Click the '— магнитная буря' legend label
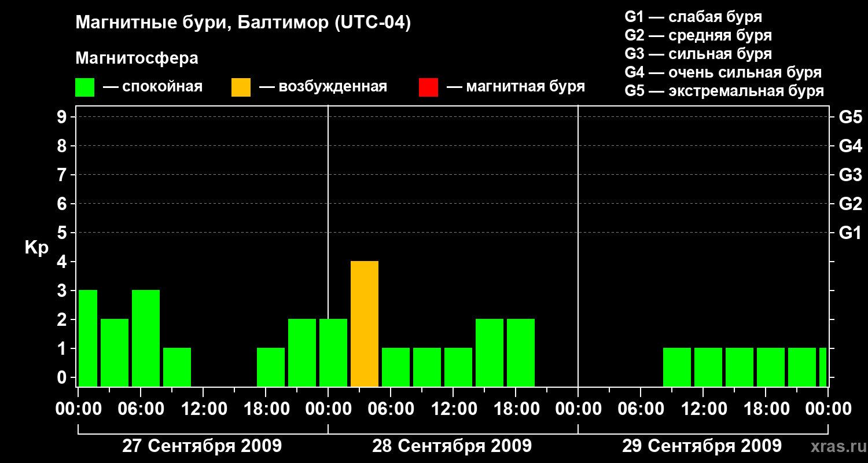Screen dimensions: 868x463 pos(516,87)
